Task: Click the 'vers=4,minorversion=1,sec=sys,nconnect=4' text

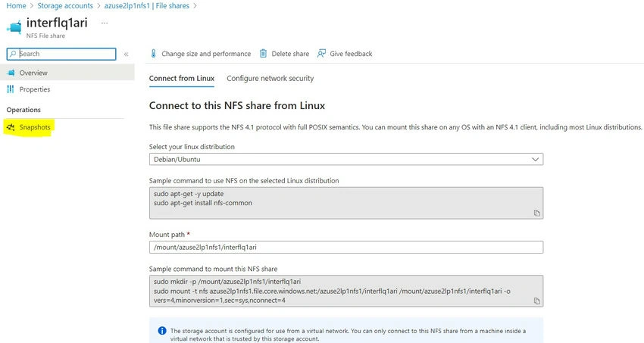Action: [x=219, y=301]
